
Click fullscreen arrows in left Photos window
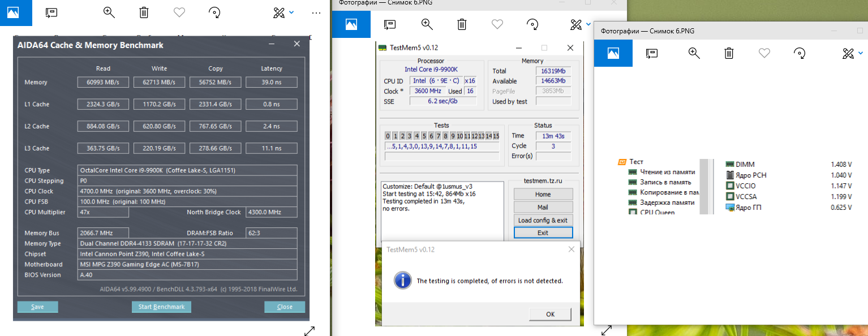pos(310,331)
